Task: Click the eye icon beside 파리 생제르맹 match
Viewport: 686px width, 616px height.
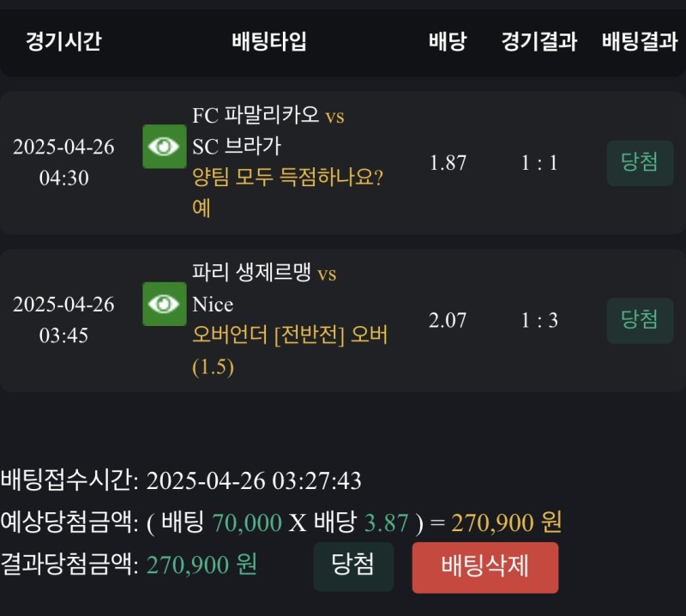Action: (164, 305)
